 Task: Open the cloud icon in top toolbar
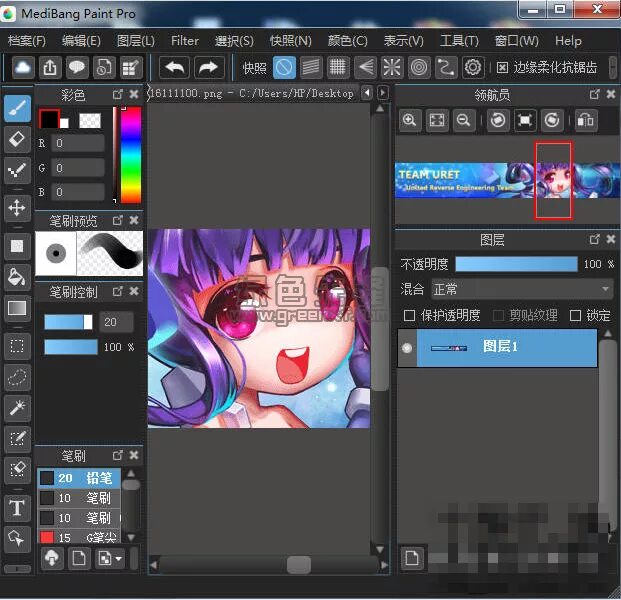click(23, 68)
